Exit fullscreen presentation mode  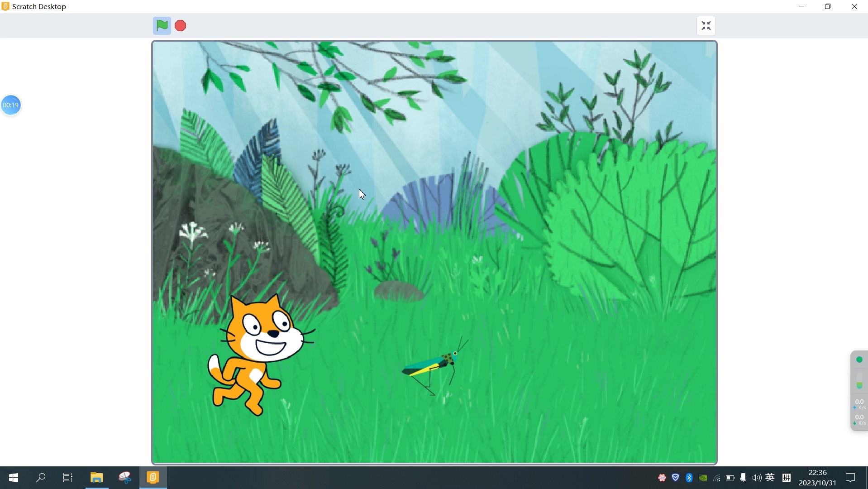pyautogui.click(x=706, y=25)
